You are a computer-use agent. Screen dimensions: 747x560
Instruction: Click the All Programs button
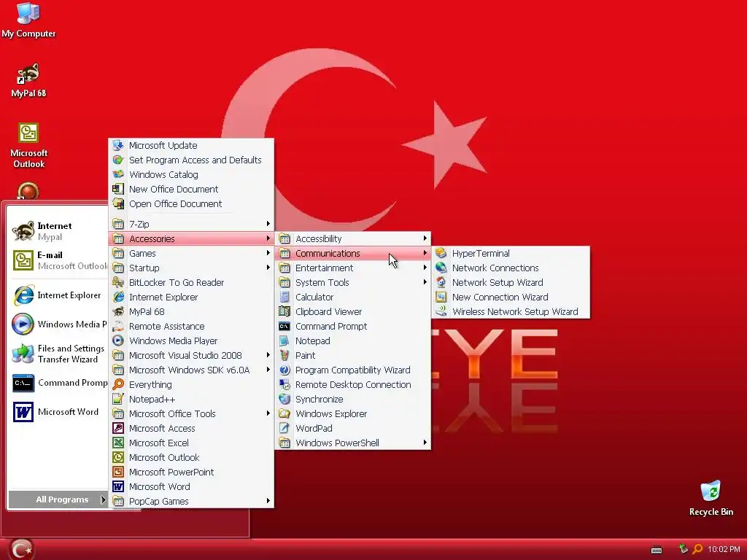click(x=58, y=499)
